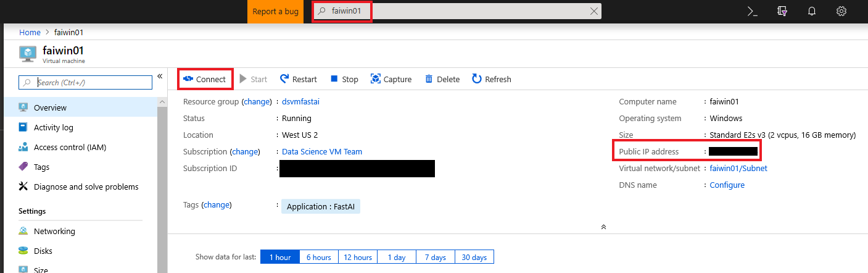Clear the faiwin01 search with the X
Screen dimensions: 868x273
point(594,11)
